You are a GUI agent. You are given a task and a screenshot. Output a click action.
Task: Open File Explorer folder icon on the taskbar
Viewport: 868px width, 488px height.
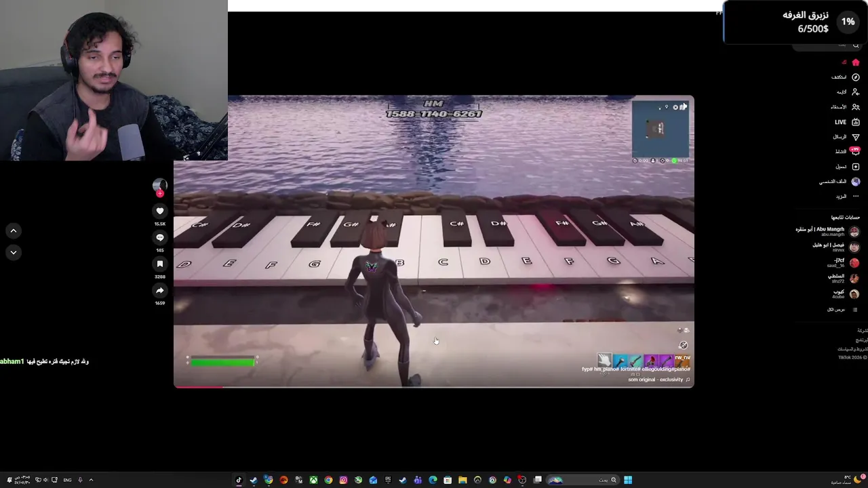point(462,480)
